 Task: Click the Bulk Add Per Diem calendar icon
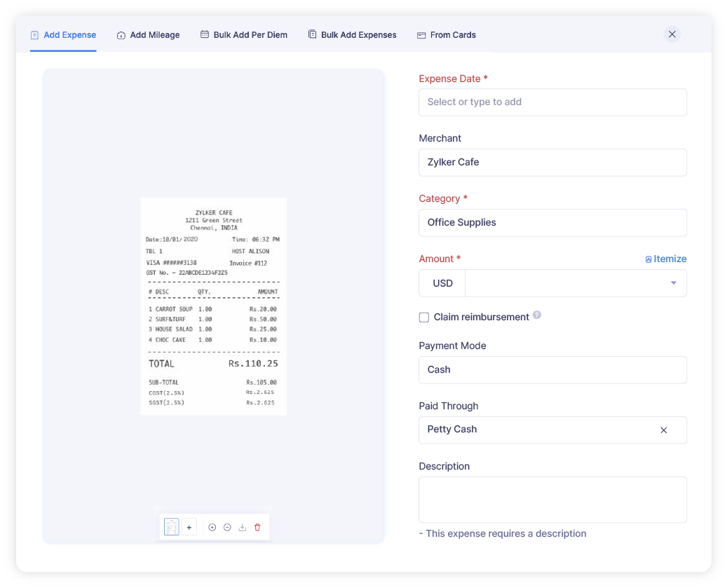pyautogui.click(x=204, y=34)
